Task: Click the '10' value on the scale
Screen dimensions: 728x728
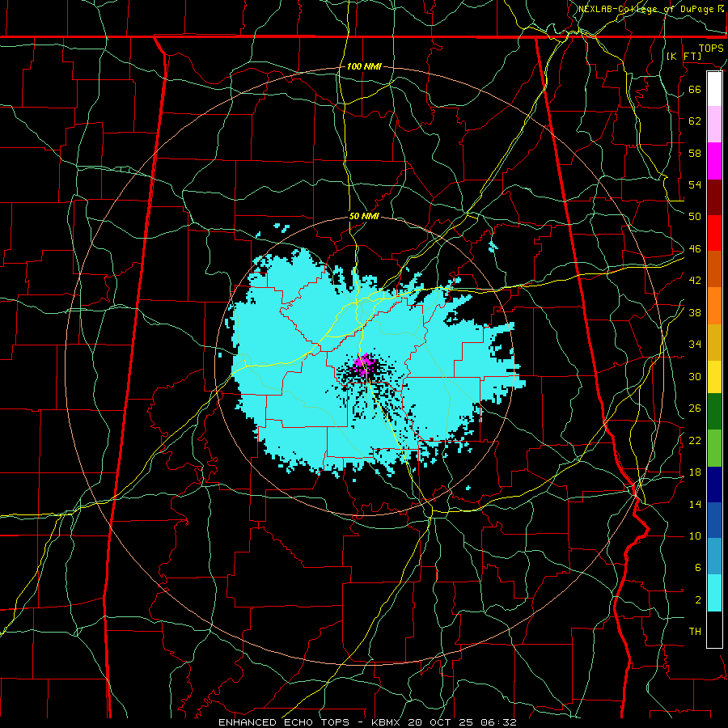Action: [695, 535]
